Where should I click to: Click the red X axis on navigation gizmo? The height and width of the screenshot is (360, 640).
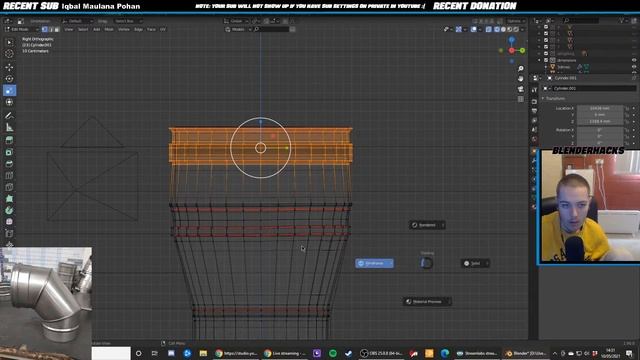point(511,51)
